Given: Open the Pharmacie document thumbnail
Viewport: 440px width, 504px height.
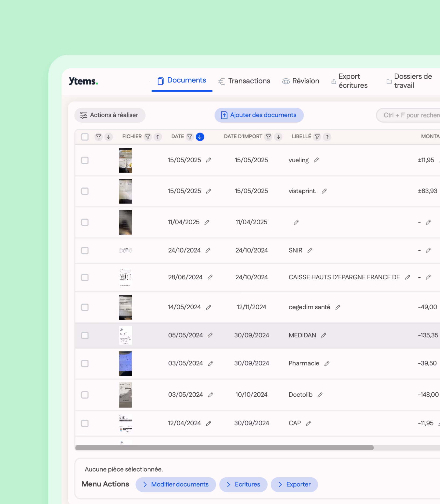Looking at the screenshot, I should (125, 364).
